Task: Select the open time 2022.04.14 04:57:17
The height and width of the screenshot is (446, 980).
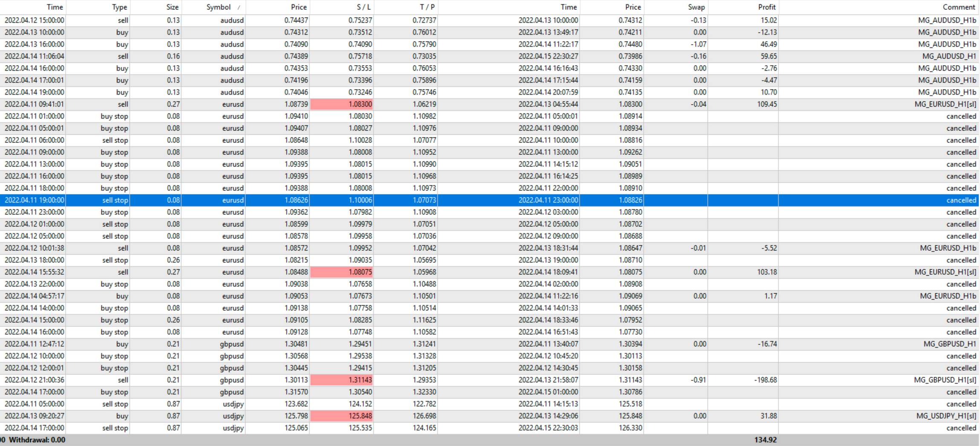Action: (35, 296)
